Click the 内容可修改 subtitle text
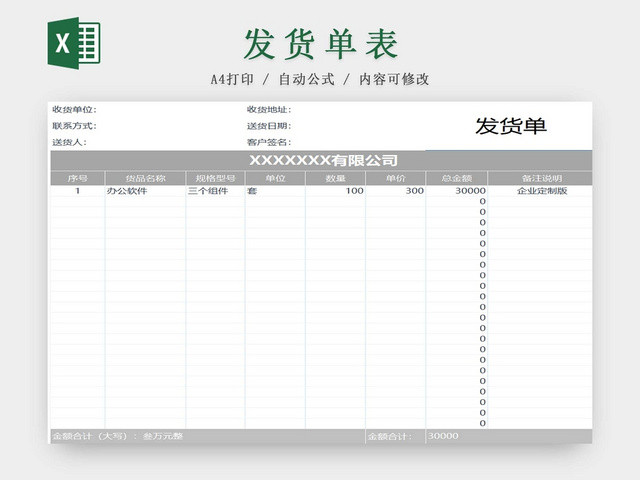Screen dimensions: 640x480 394,79
